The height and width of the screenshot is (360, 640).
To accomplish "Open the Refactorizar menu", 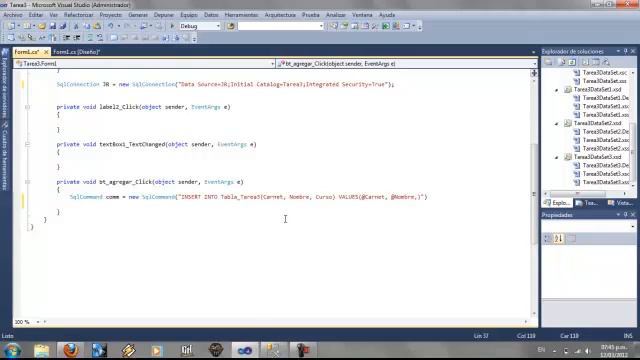I will pyautogui.click(x=78, y=15).
